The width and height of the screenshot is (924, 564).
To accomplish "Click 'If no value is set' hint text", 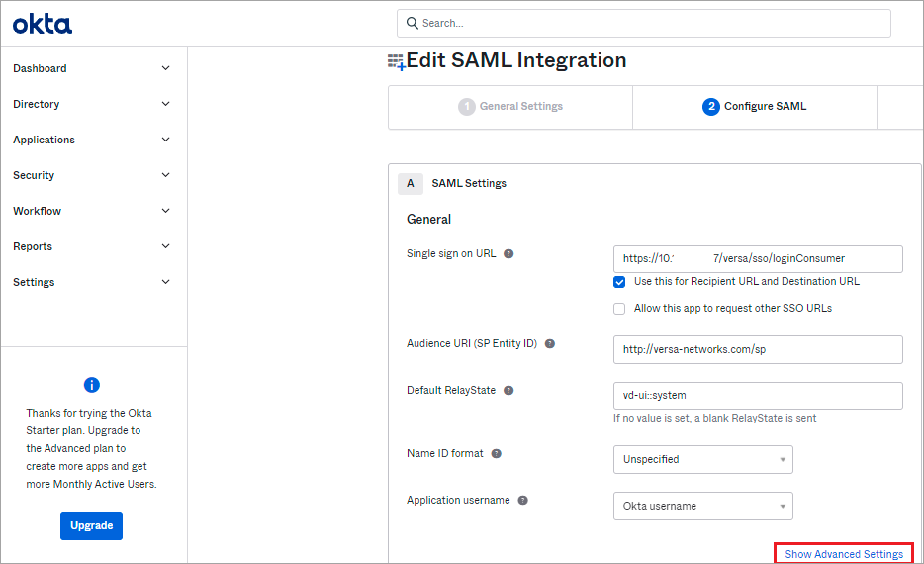I will (x=715, y=418).
